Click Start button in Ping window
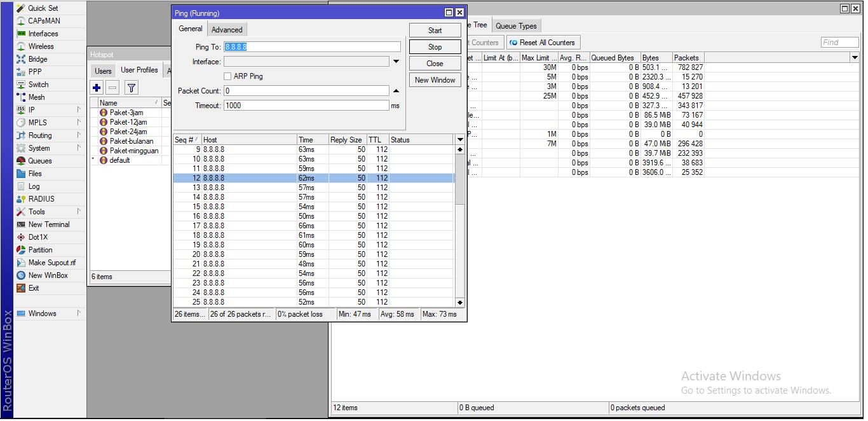Viewport: 868px width, 421px height. tap(435, 31)
